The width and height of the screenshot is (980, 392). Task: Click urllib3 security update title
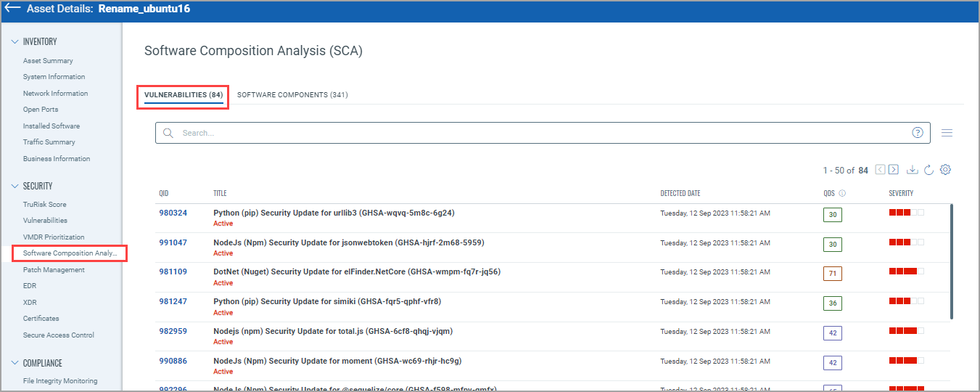(334, 213)
